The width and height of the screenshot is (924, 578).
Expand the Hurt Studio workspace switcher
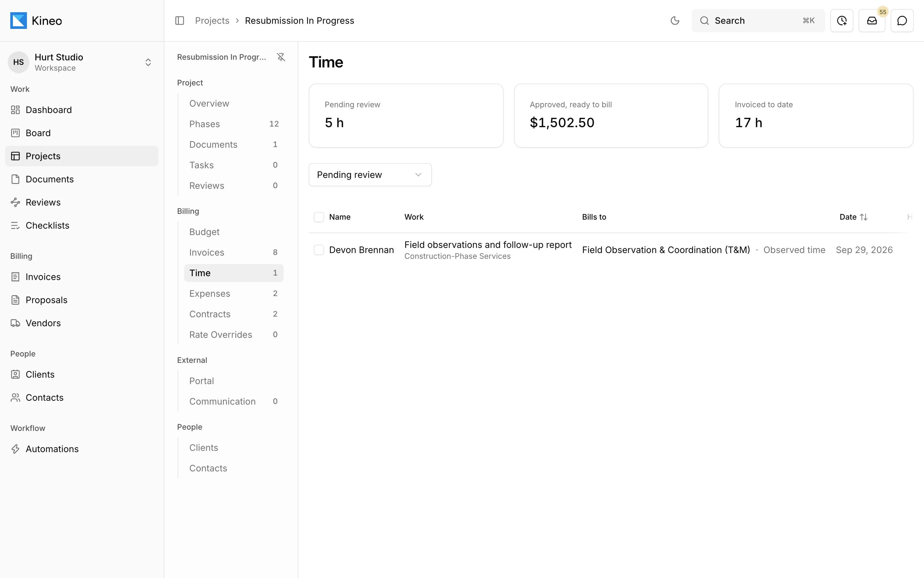82,62
